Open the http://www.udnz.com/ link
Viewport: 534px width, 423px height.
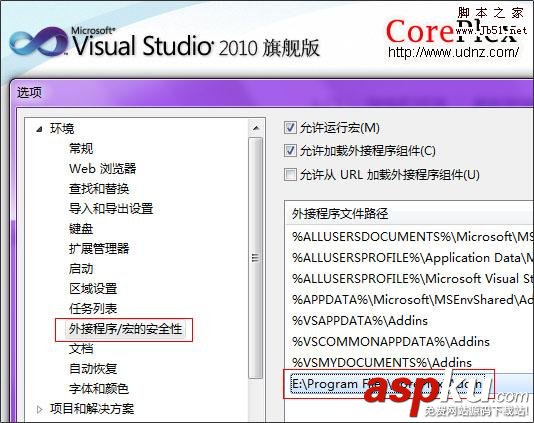pos(453,52)
